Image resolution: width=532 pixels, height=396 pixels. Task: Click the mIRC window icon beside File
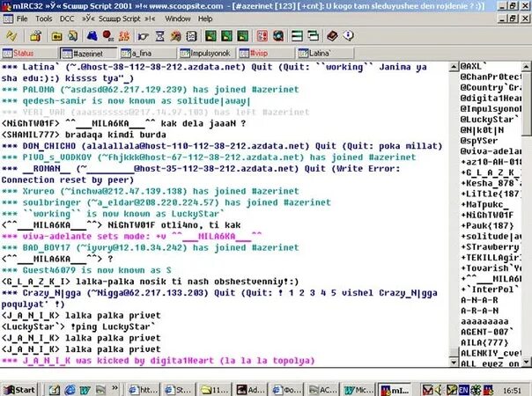[x=8, y=18]
